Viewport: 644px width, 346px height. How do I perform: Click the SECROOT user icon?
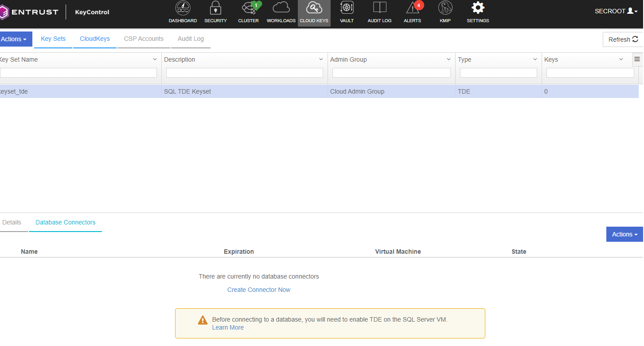tap(630, 11)
